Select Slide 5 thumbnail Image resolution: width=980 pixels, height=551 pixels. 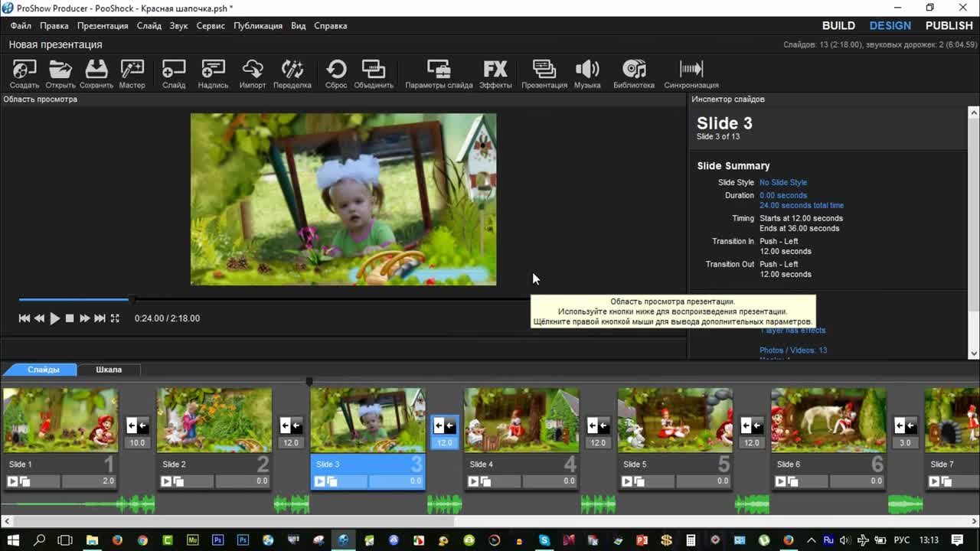click(x=675, y=420)
